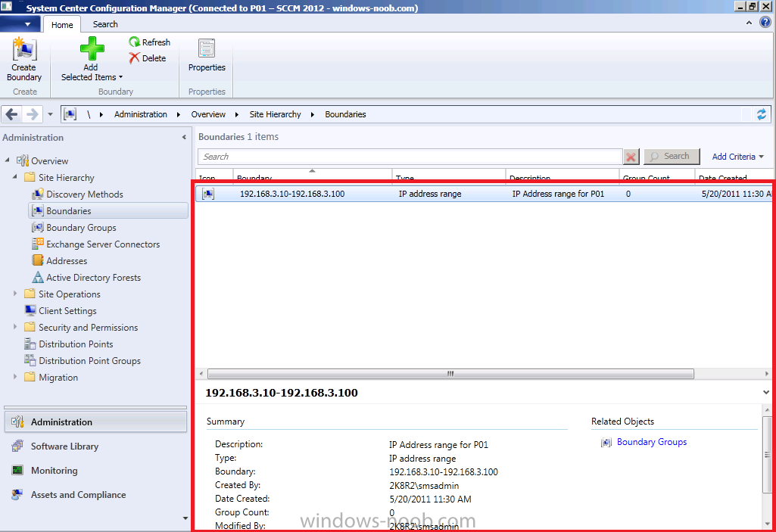Open Properties from the ribbon
Viewport: 776px width, 532px height.
(207, 55)
